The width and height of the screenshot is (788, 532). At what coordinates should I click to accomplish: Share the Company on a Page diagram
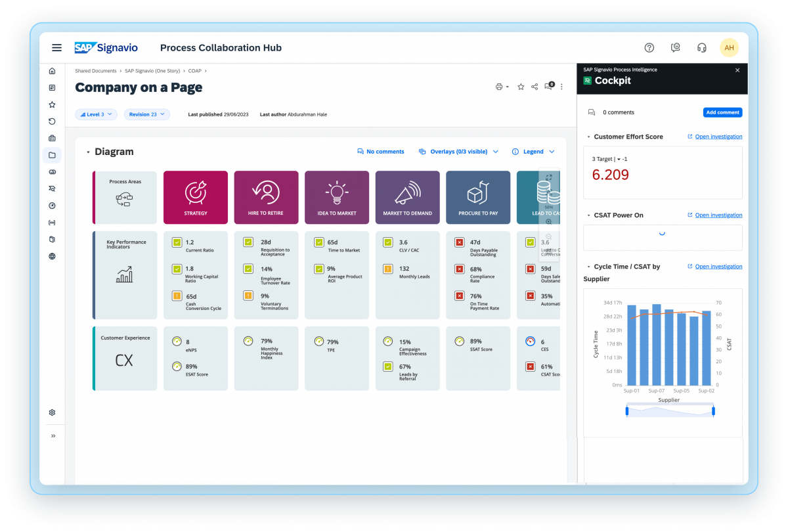click(x=533, y=86)
